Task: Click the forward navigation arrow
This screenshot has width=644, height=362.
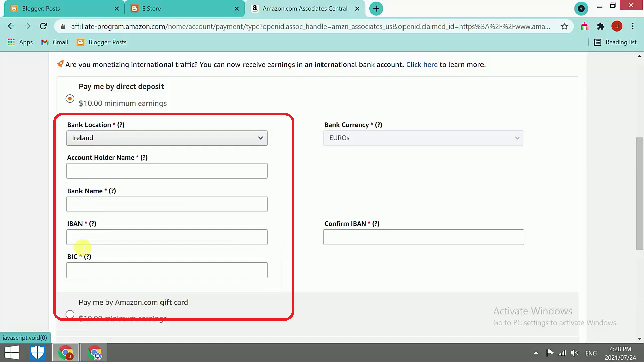Action: (x=27, y=26)
